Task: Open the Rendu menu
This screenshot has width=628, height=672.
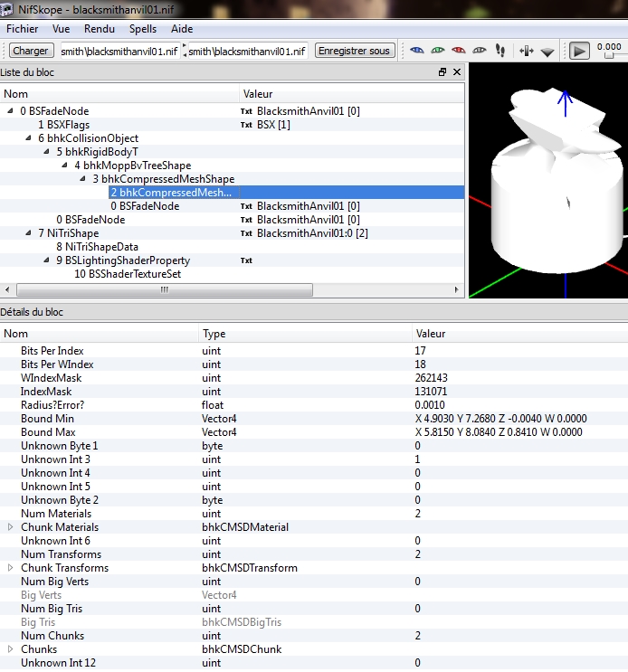Action: pos(100,29)
